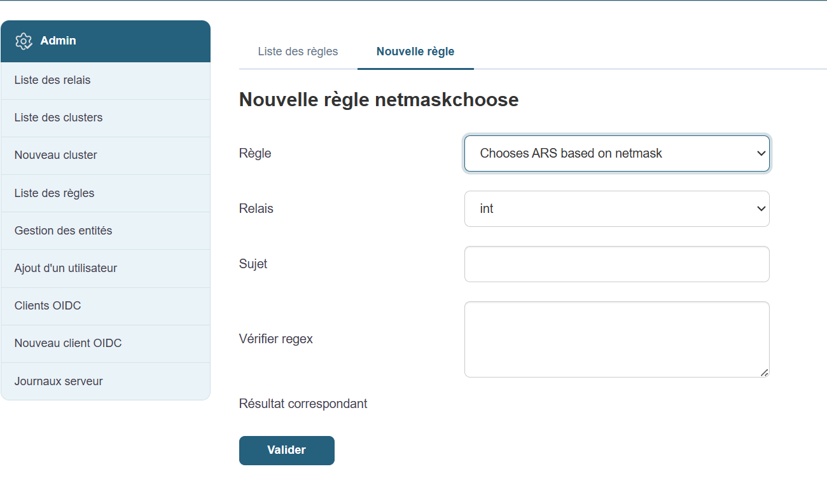Open Liste des relais in sidebar
The width and height of the screenshot is (827, 504).
pyautogui.click(x=52, y=80)
